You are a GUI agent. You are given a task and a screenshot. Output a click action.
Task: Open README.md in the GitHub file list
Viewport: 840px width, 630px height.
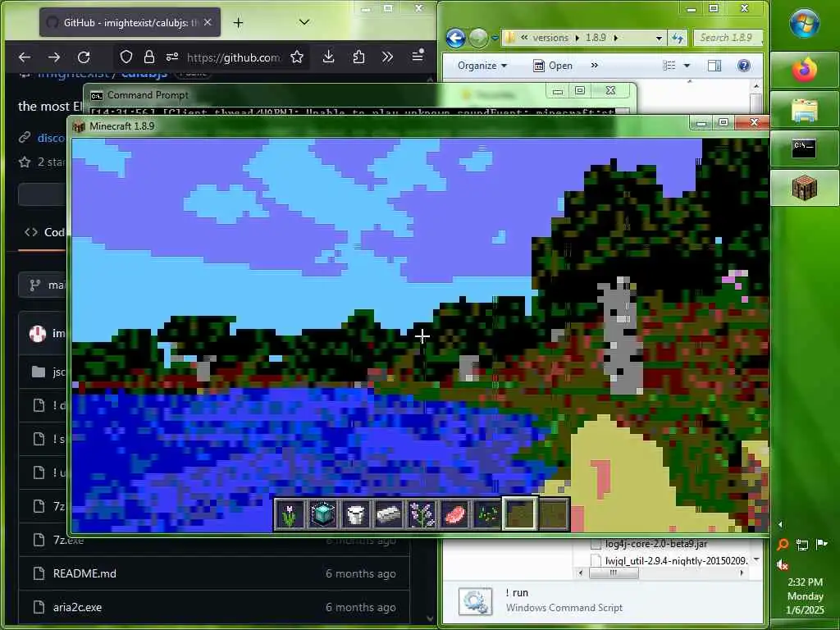[x=84, y=573]
